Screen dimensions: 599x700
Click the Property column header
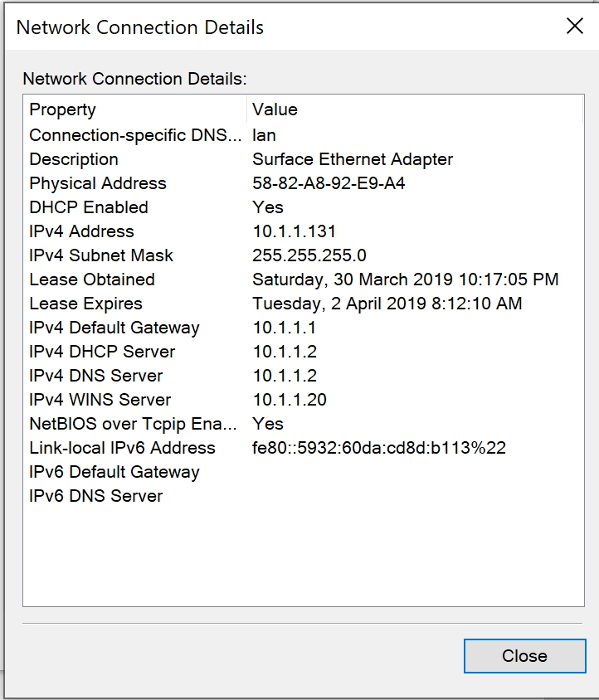click(x=62, y=109)
